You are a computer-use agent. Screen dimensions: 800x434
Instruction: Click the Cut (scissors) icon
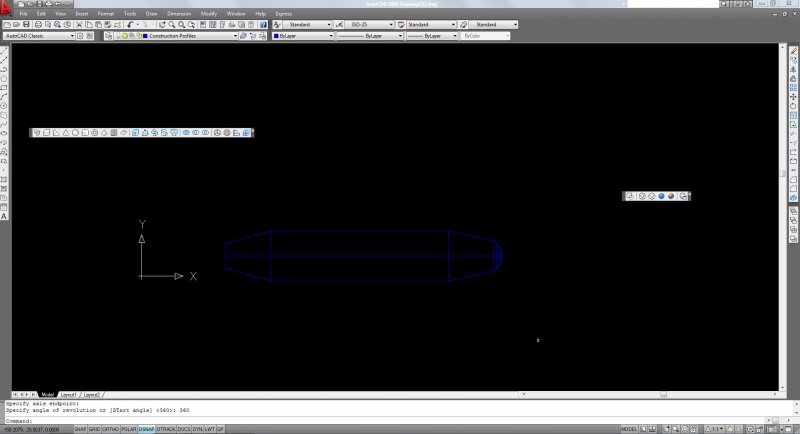pyautogui.click(x=79, y=24)
